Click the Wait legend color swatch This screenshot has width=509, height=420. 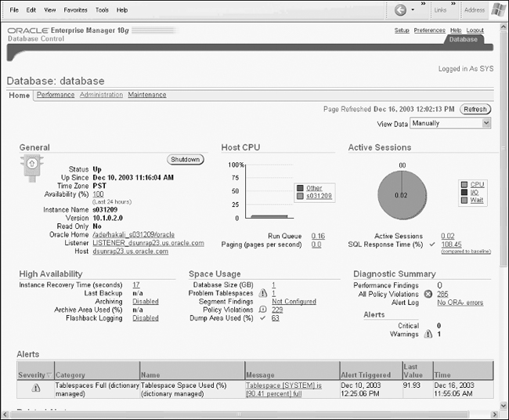click(x=464, y=200)
